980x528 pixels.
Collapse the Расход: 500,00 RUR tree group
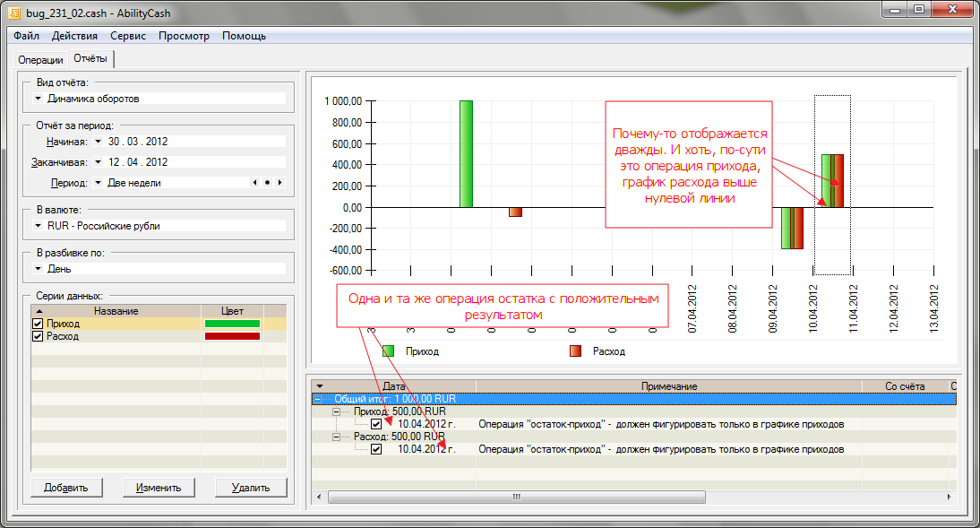pos(337,437)
